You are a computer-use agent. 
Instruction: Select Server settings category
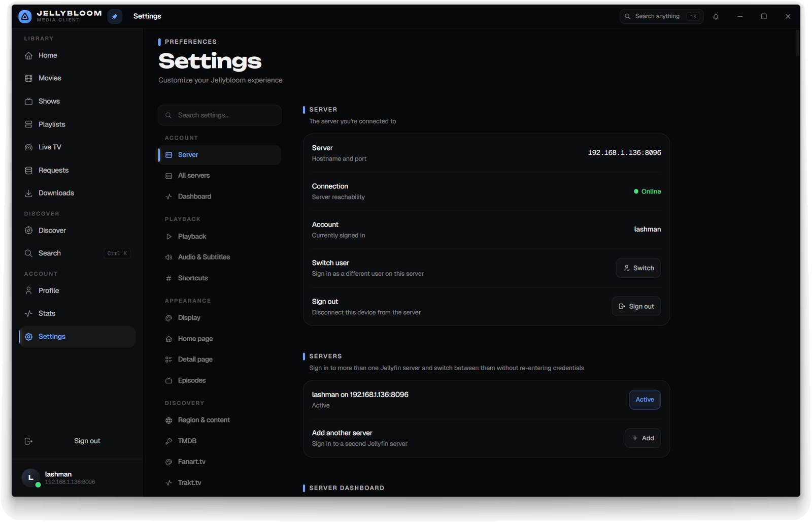click(x=219, y=155)
